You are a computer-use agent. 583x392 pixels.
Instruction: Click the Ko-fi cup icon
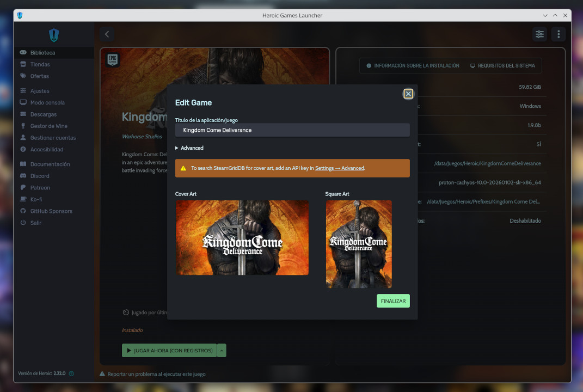[x=23, y=199]
